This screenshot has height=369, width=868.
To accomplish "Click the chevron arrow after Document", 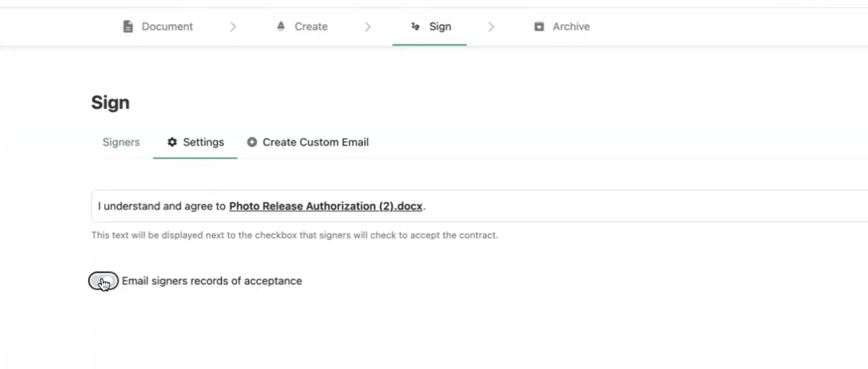I will point(233,26).
